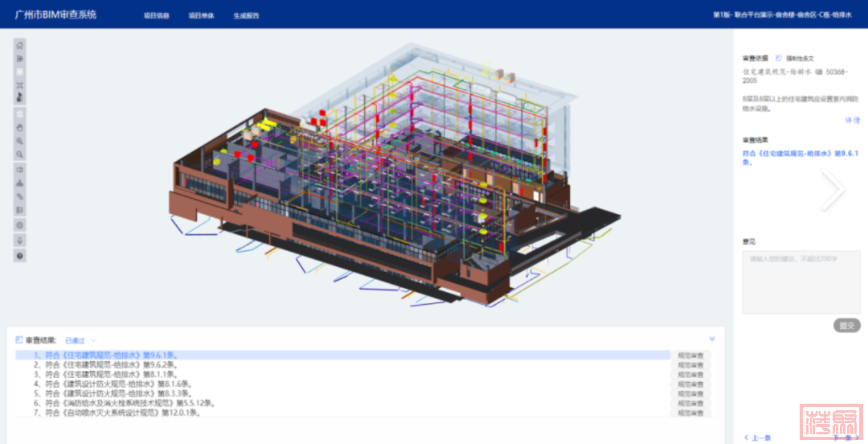
Task: Go to previous item via 上一条
Action: coord(757,438)
